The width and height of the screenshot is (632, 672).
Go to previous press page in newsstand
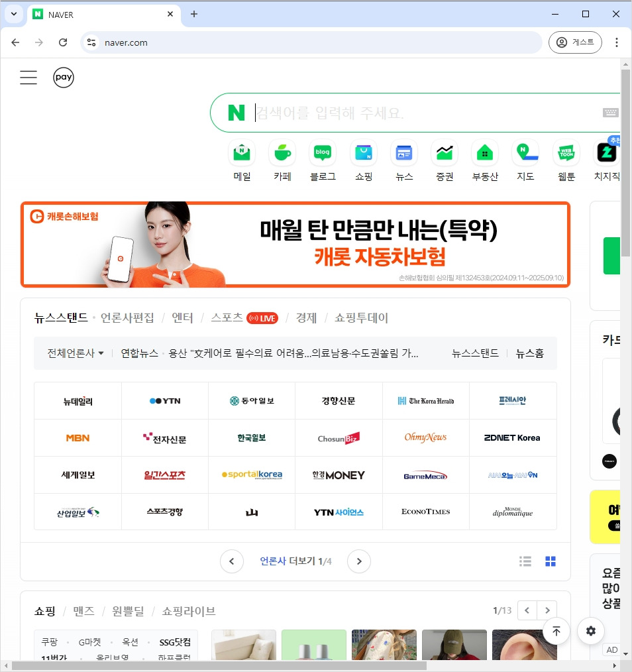point(232,561)
